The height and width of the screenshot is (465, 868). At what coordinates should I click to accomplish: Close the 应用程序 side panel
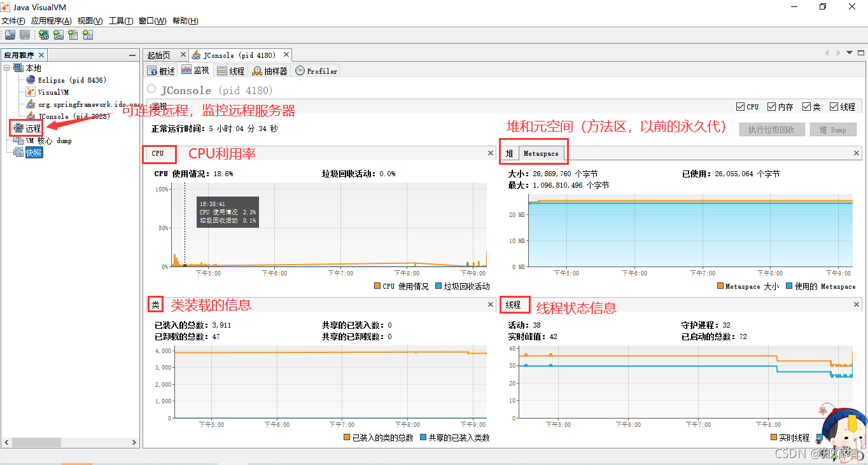coord(41,55)
